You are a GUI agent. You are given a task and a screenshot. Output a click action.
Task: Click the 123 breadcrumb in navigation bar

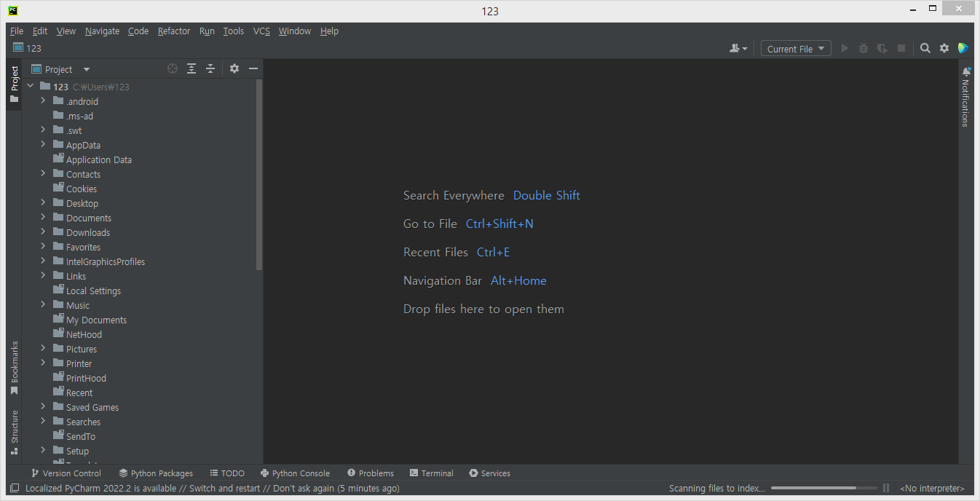click(x=28, y=48)
